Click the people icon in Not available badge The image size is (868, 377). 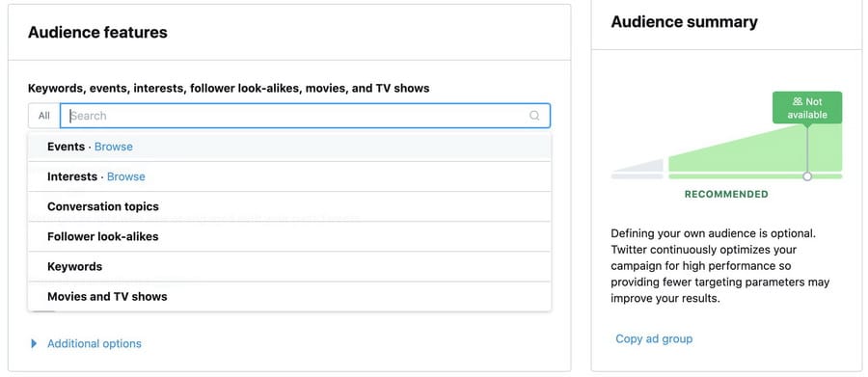[x=798, y=101]
